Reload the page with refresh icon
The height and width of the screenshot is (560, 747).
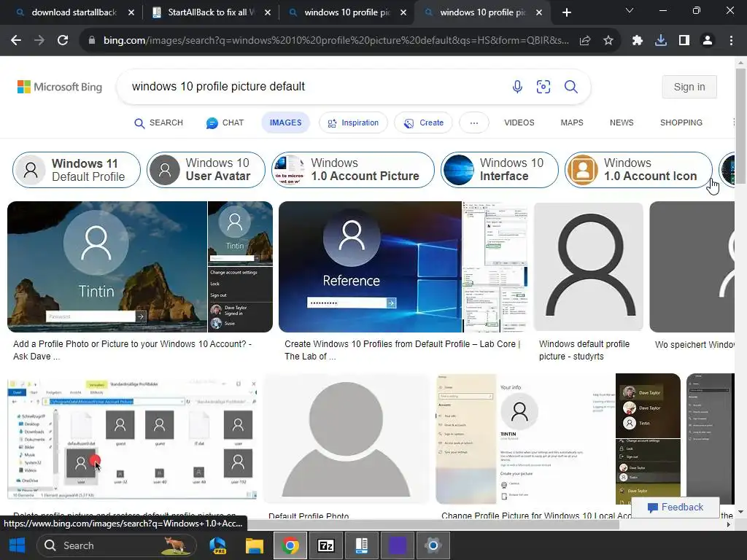63,41
